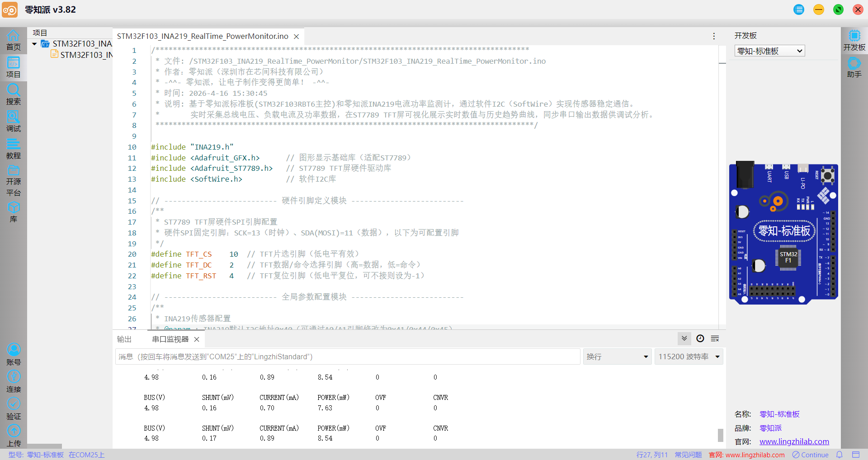868x460 pixels.
Task: Open the 开源平台 sidebar icon
Action: point(14,181)
